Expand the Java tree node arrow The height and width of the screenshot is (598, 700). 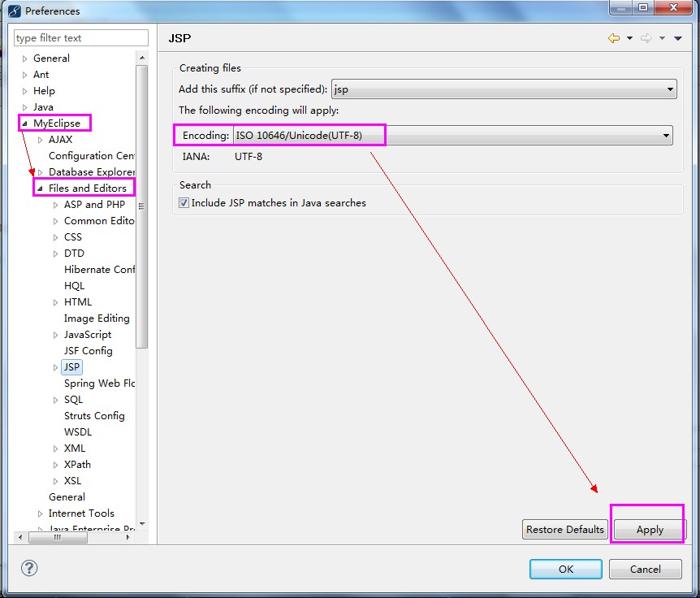[x=25, y=107]
